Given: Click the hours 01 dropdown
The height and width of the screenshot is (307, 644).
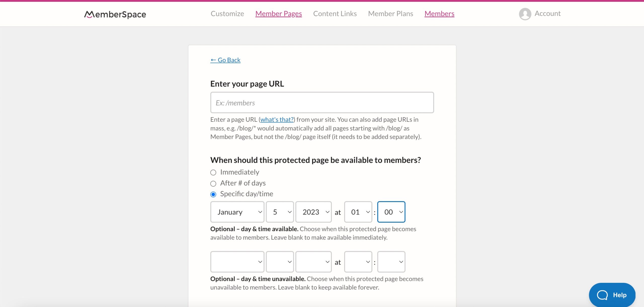Looking at the screenshot, I should tap(357, 212).
